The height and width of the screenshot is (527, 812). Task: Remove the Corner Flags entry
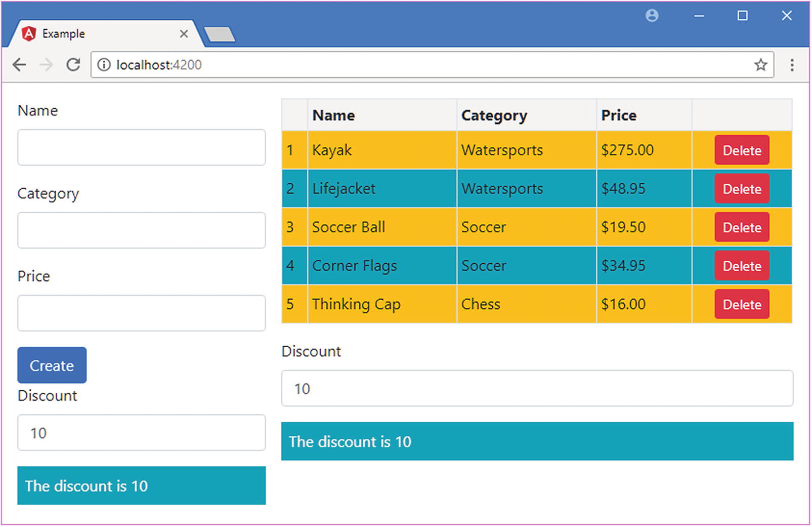tap(742, 266)
